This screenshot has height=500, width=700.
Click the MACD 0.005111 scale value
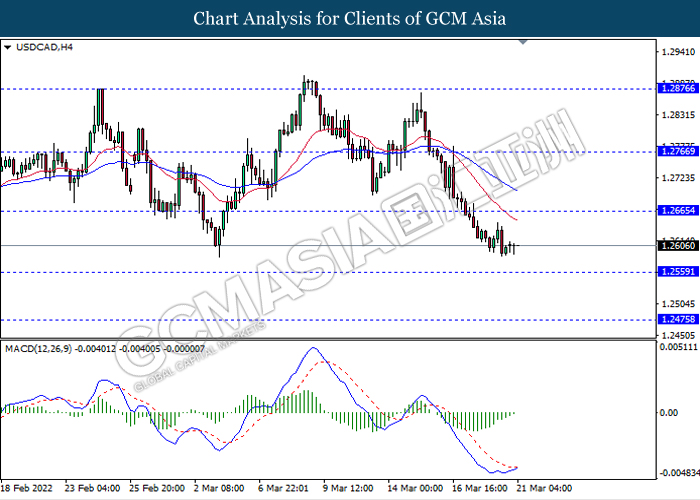(x=678, y=347)
